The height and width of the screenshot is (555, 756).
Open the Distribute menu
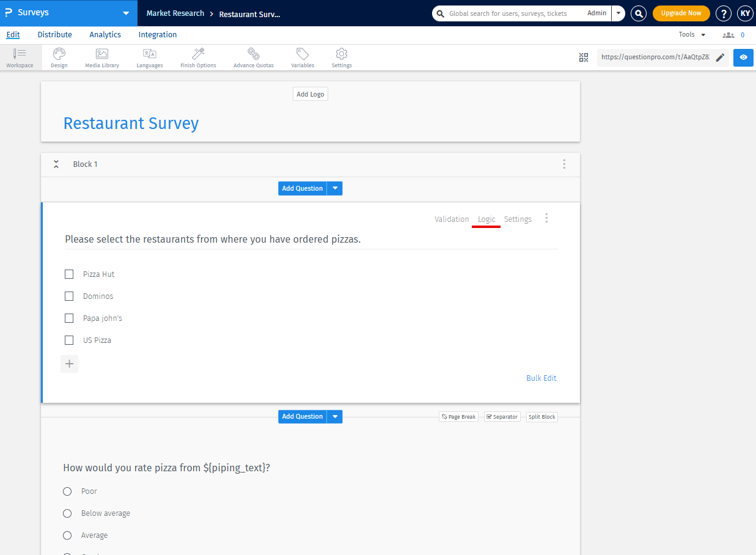coord(54,35)
